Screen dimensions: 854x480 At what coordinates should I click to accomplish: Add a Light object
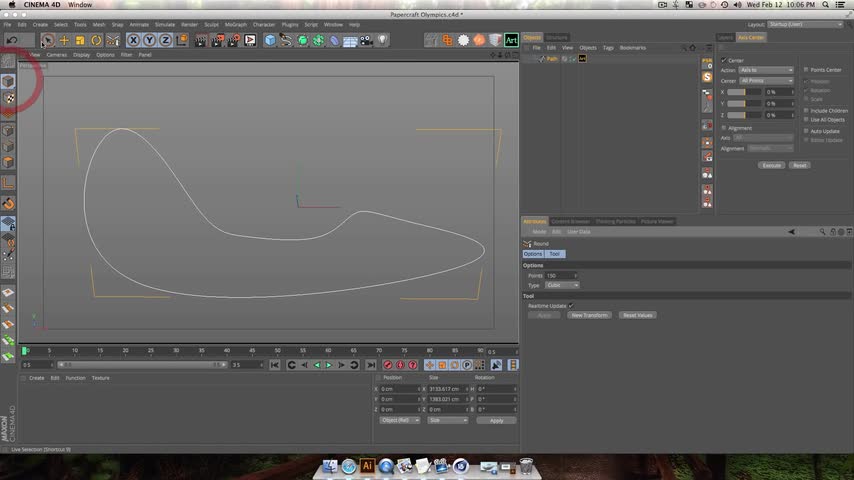coord(382,40)
